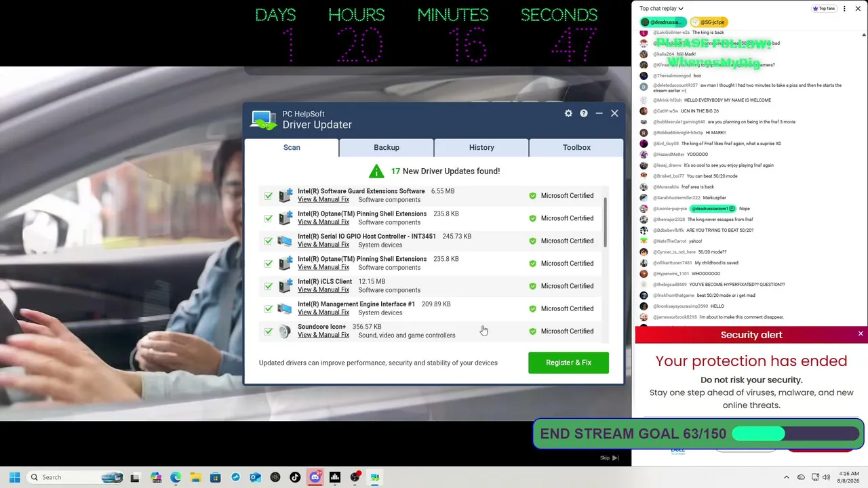The width and height of the screenshot is (868, 488).
Task: Click device icon for Serial IO GPIO Host Controller
Action: 285,241
